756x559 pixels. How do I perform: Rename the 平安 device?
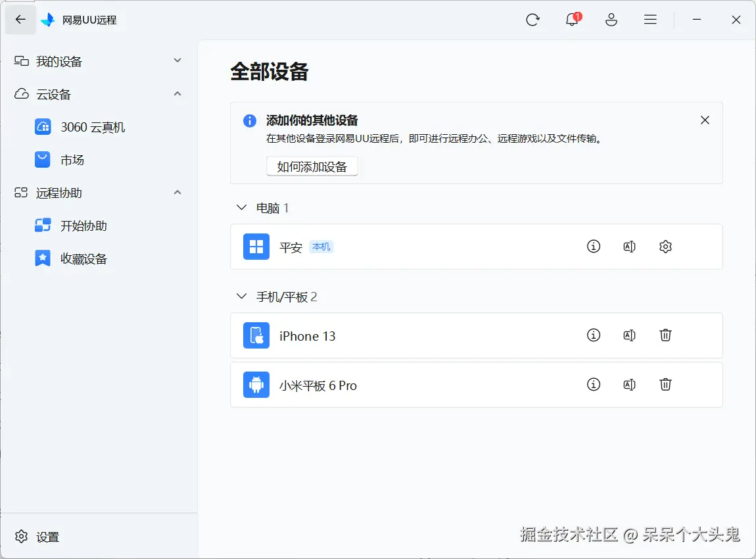tap(629, 247)
